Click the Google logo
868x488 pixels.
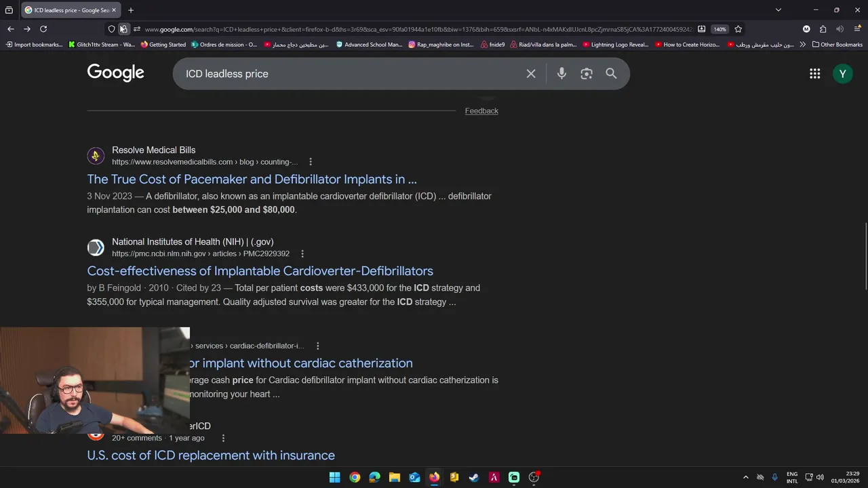[x=115, y=73]
